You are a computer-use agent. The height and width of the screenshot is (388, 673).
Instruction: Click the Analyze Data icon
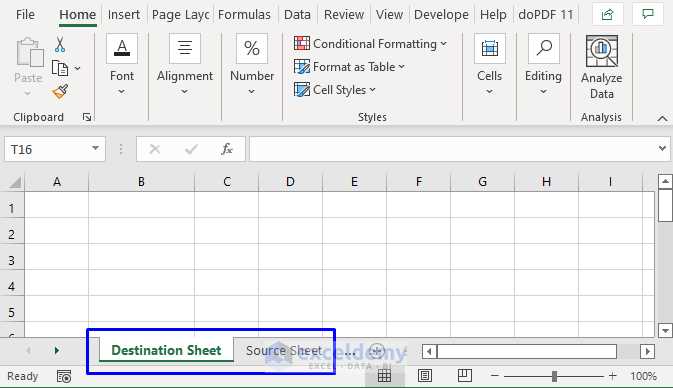[x=602, y=52]
